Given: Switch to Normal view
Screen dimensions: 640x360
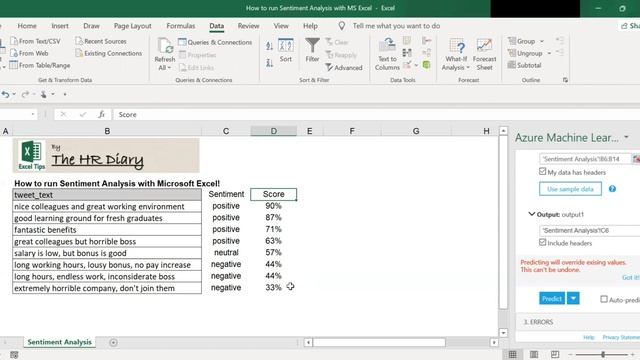Looking at the screenshot, I should (x=512, y=354).
